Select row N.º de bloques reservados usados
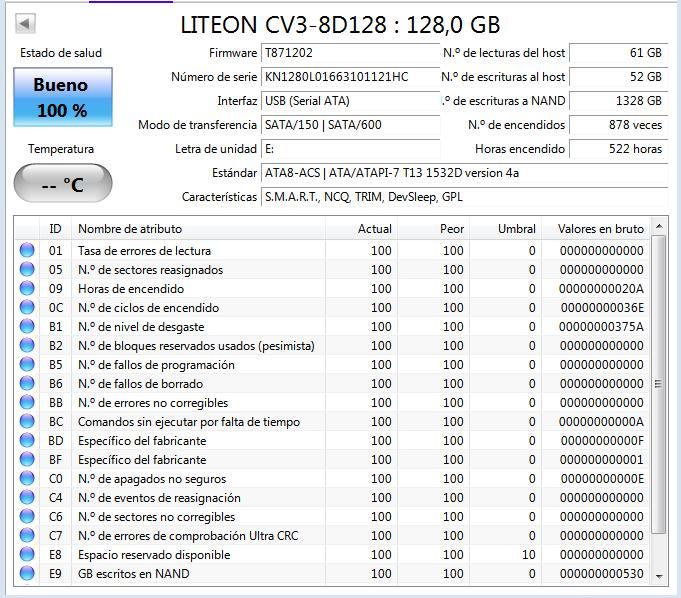The width and height of the screenshot is (681, 598). 332,346
